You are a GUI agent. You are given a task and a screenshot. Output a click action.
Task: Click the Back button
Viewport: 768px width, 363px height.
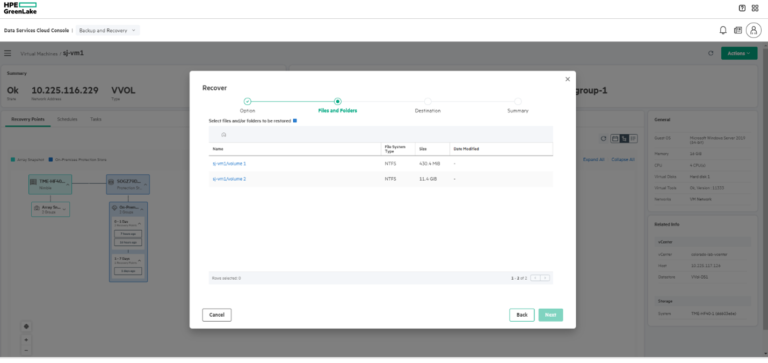(x=522, y=315)
